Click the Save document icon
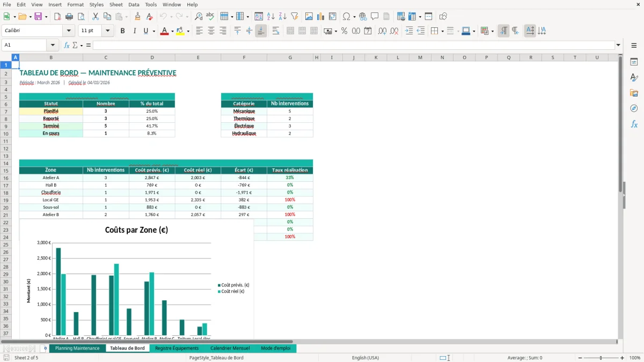The height and width of the screenshot is (362, 644). click(x=38, y=17)
